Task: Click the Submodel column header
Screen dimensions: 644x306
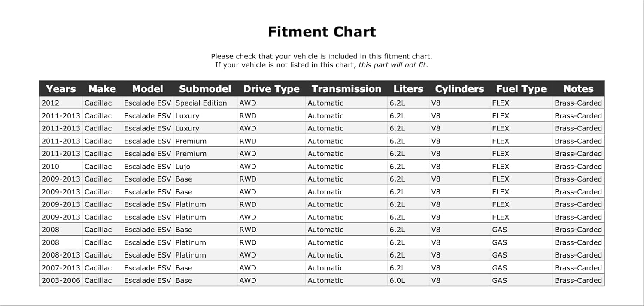Action: 205,89
